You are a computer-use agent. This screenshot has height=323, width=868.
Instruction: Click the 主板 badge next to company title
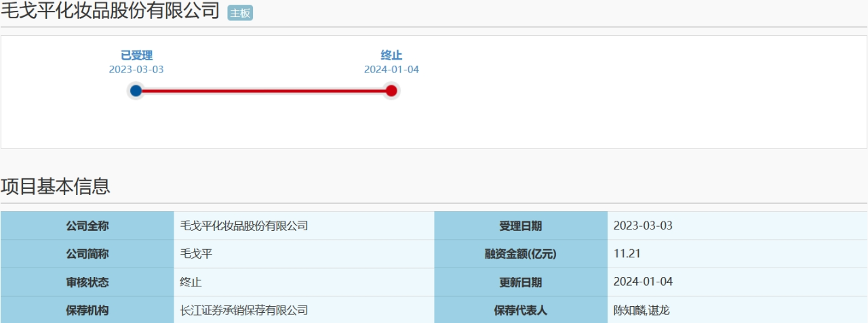(240, 13)
